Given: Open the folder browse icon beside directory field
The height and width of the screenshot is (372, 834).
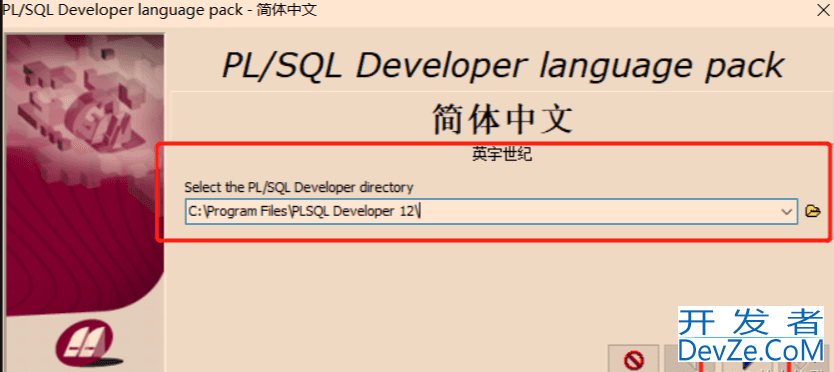Looking at the screenshot, I should click(813, 211).
